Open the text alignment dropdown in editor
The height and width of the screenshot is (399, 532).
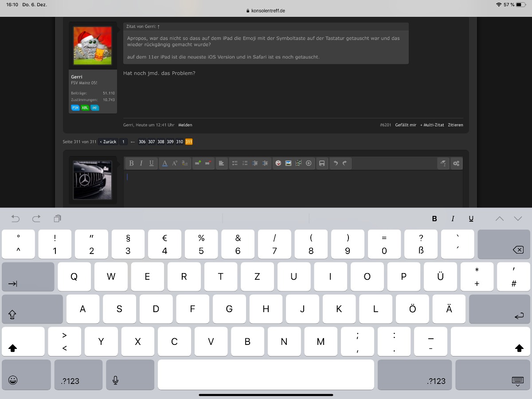(x=221, y=163)
